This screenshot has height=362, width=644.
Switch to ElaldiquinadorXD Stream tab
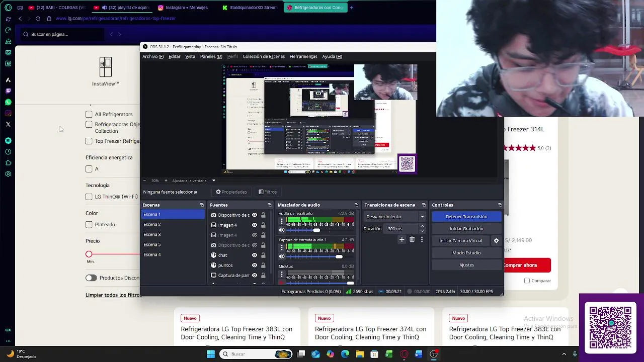250,8
